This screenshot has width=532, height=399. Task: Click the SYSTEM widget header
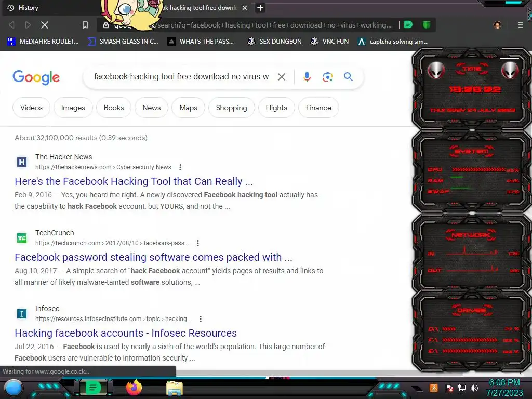click(472, 151)
